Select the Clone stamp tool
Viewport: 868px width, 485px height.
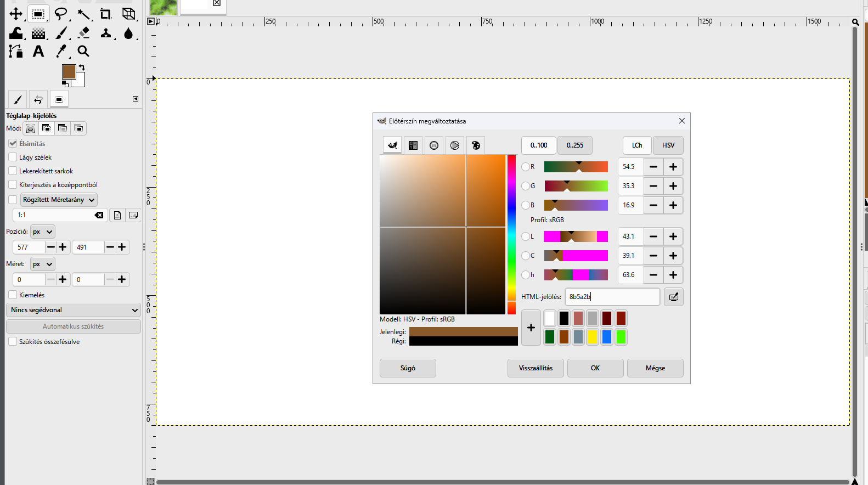click(106, 33)
